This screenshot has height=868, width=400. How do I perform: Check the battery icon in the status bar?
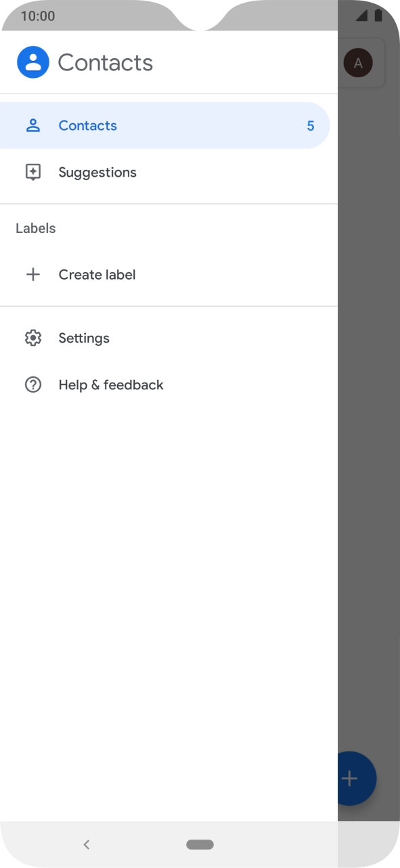378,16
